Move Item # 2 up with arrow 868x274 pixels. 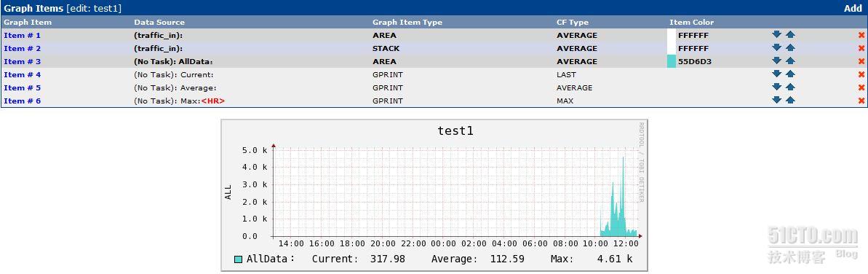[x=790, y=47]
